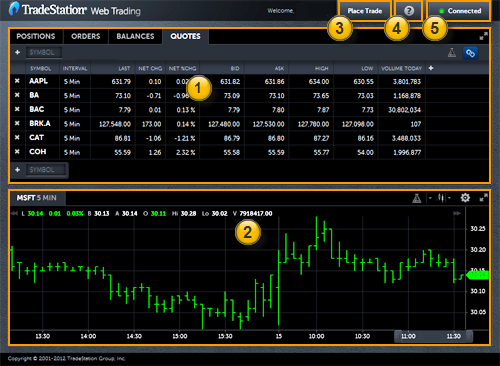The height and width of the screenshot is (366, 500).
Task: Click the chart volume readout 7918417.00
Action: (x=256, y=214)
